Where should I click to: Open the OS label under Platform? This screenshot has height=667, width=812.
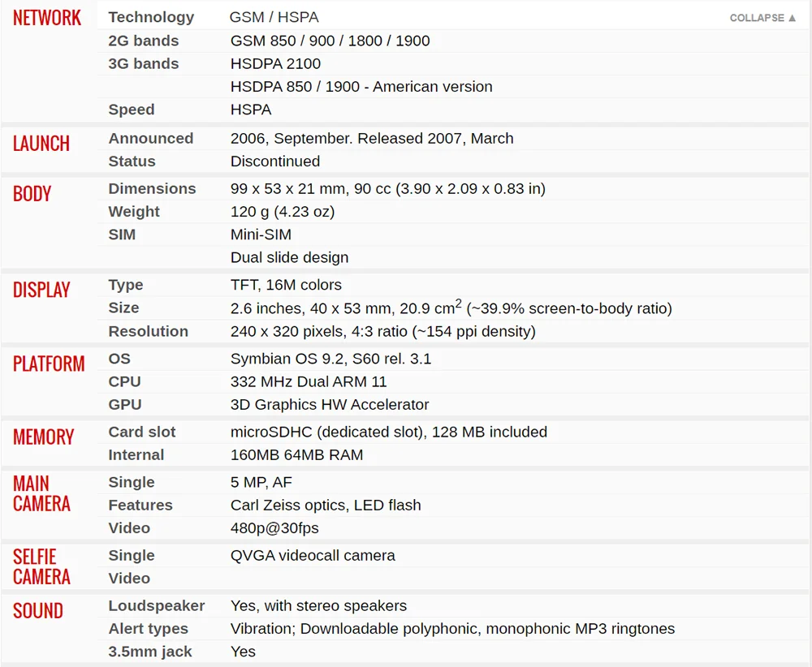(x=119, y=359)
